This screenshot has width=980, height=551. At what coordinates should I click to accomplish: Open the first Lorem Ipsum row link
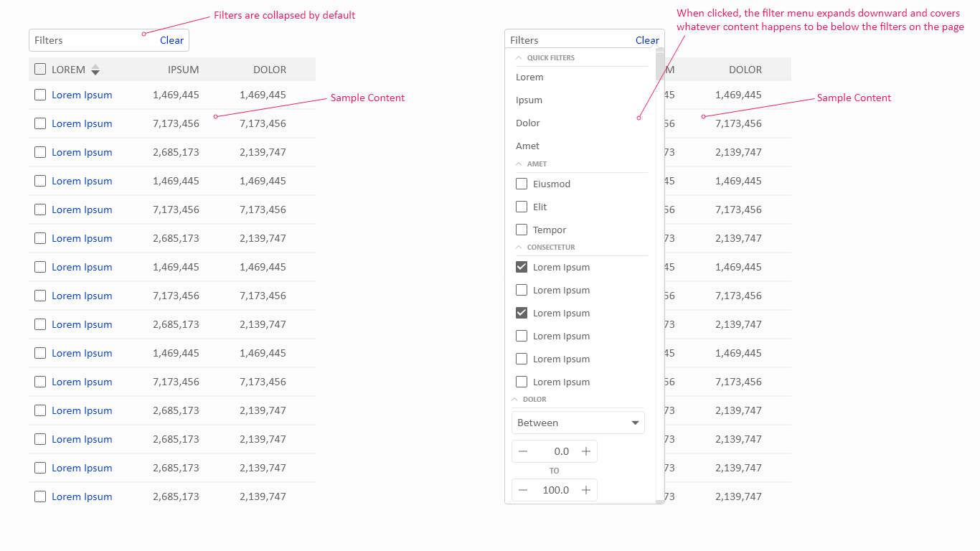(82, 95)
